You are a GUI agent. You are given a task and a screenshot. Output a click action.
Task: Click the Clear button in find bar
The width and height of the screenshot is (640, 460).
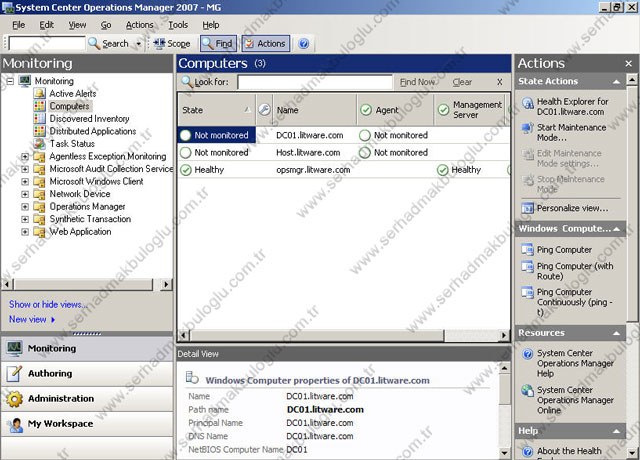coord(462,82)
